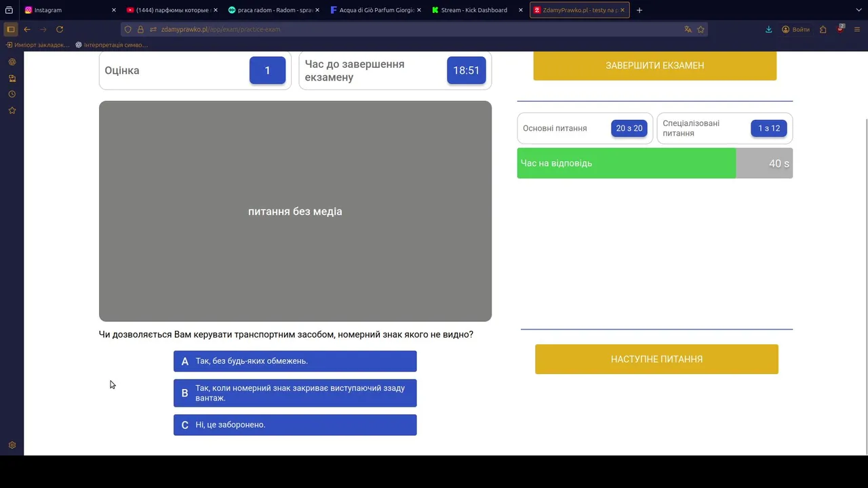Open AI chatbot from the sidebar
This screenshot has height=488, width=868.
[12, 62]
